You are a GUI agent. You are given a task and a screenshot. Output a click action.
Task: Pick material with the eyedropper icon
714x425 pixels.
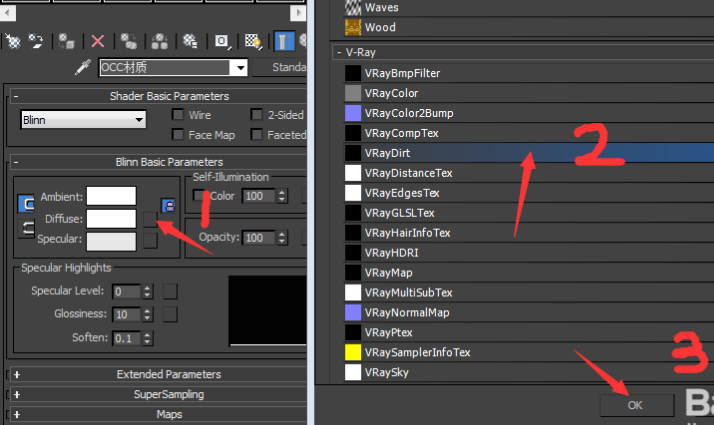(x=82, y=67)
